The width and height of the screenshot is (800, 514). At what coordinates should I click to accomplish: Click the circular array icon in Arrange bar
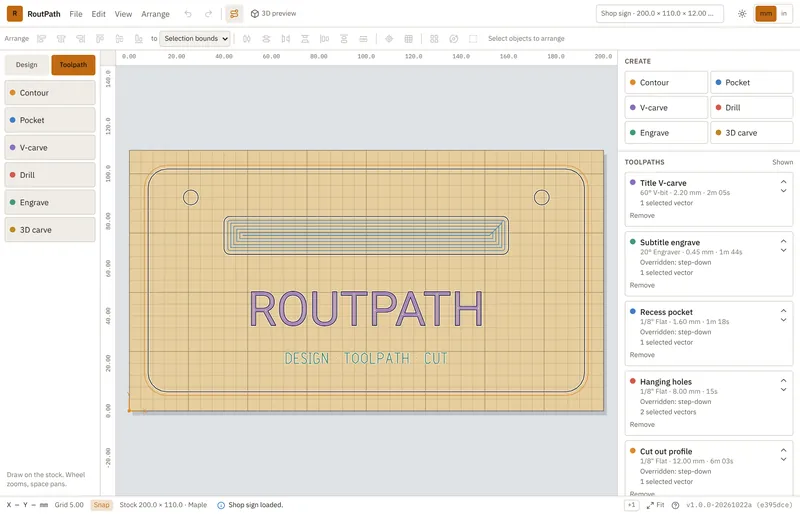[x=454, y=39]
